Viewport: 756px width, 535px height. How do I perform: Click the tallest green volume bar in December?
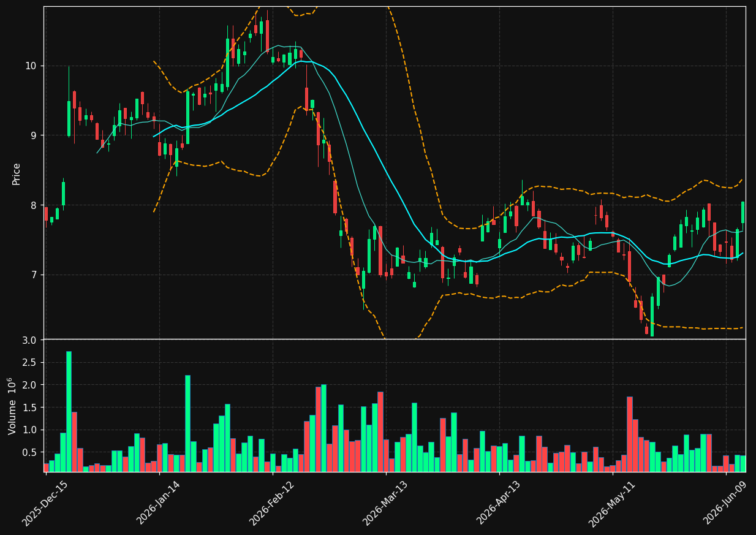click(69, 411)
